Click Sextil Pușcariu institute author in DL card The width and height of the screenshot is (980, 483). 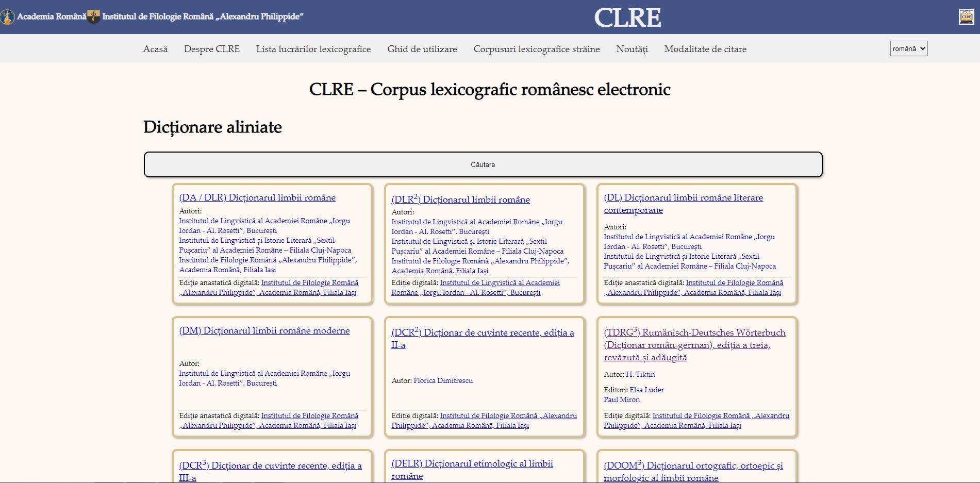(690, 261)
